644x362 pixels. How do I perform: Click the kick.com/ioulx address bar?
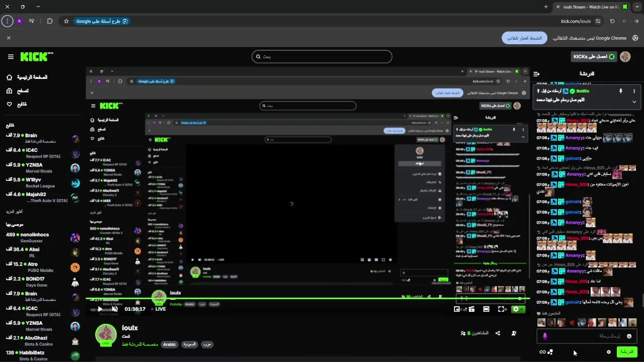pyautogui.click(x=576, y=21)
